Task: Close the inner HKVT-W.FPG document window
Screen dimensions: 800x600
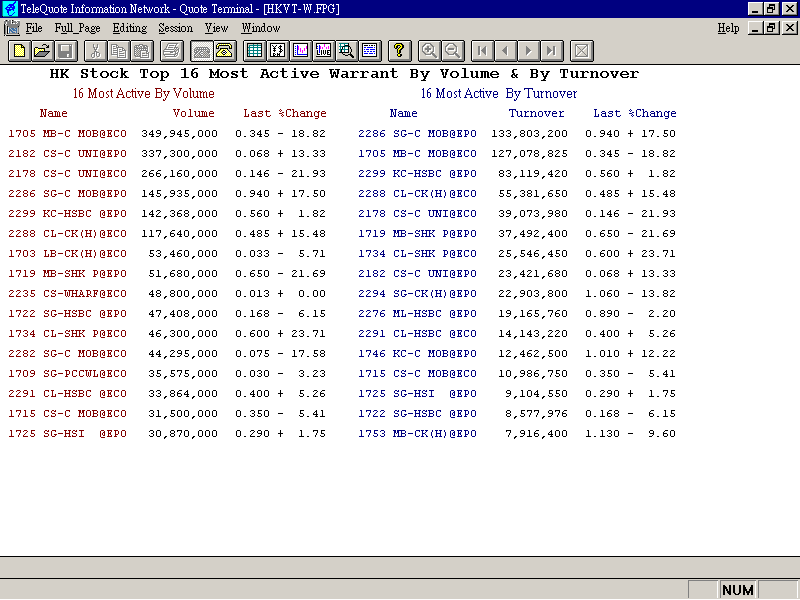Action: point(789,28)
